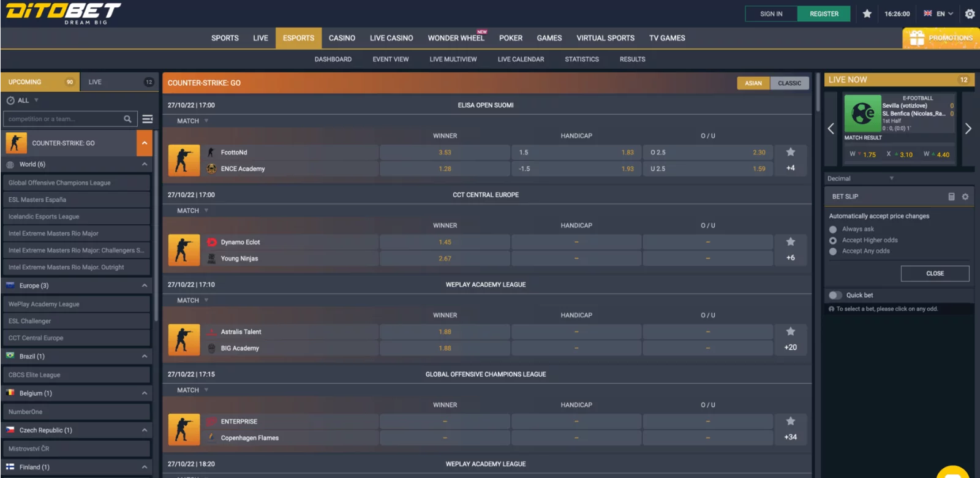The width and height of the screenshot is (980, 478).
Task: Collapse the World (6) group
Action: 145,164
